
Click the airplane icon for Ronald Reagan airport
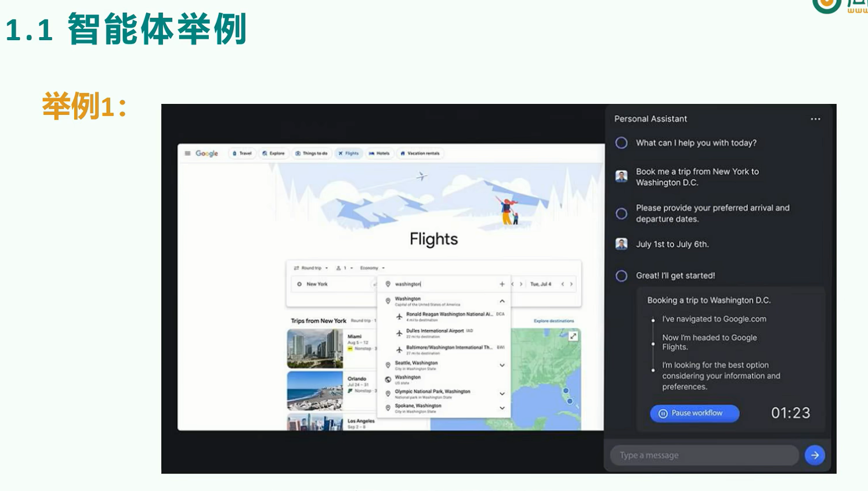point(399,316)
